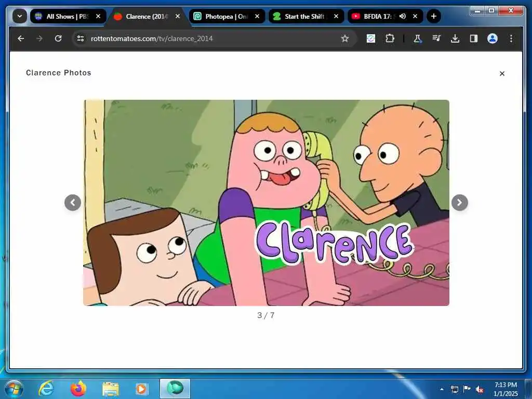The width and height of the screenshot is (532, 399).
Task: View site information icon in address bar
Action: (x=81, y=38)
